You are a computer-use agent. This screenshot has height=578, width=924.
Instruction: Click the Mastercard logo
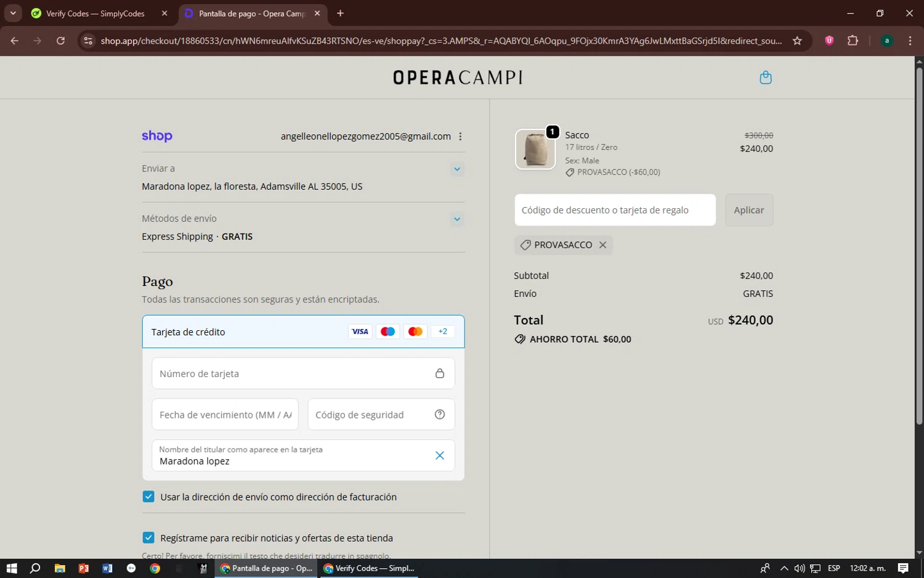[415, 332]
